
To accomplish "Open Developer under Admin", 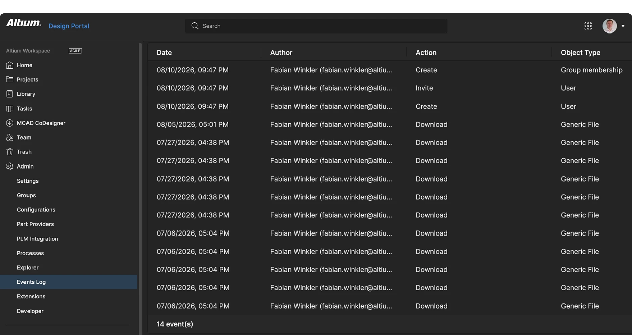I will (30, 311).
